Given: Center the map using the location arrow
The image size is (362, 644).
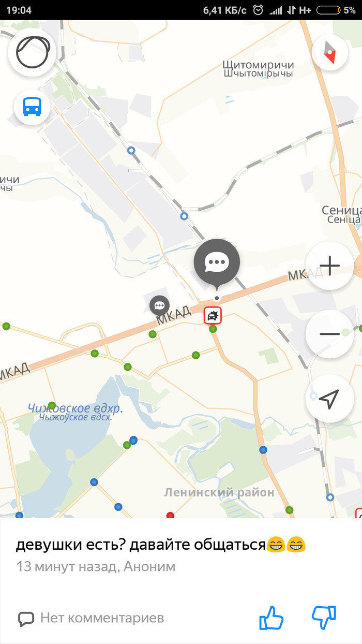Looking at the screenshot, I should tap(329, 399).
